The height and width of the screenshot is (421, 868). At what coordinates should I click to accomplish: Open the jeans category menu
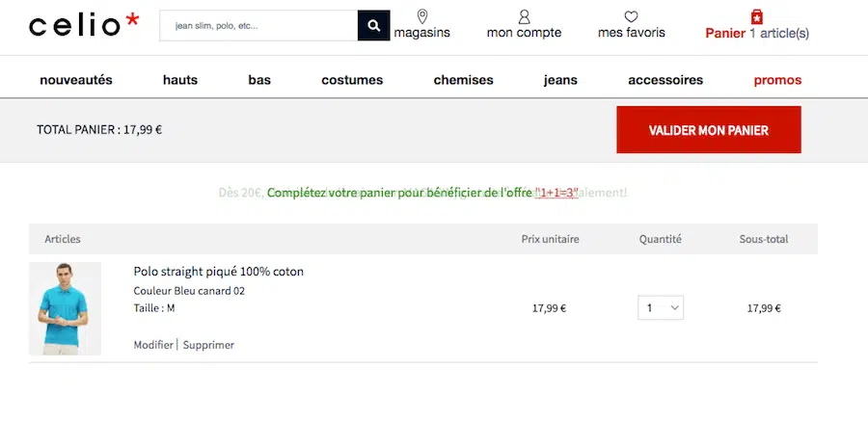(x=560, y=80)
